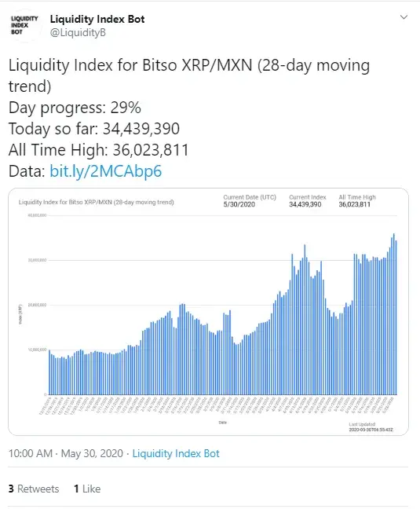Click the tweet timestamp 10:00 AM May 30, 2020

[66, 453]
